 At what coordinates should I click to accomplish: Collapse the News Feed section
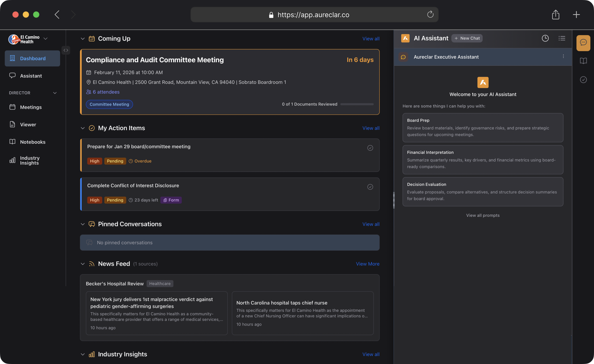83,264
